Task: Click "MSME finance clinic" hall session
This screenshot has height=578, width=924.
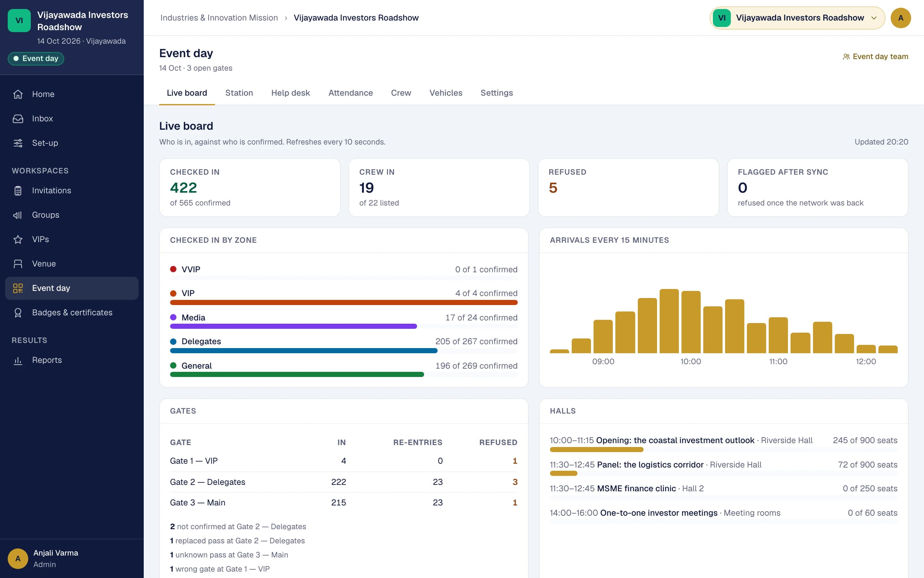Action: (636, 488)
